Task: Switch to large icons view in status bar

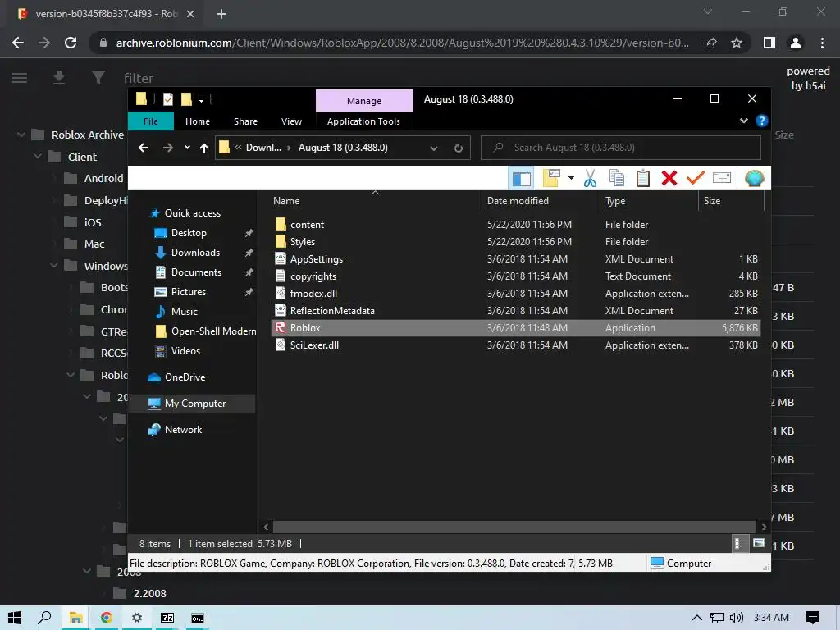Action: (759, 543)
